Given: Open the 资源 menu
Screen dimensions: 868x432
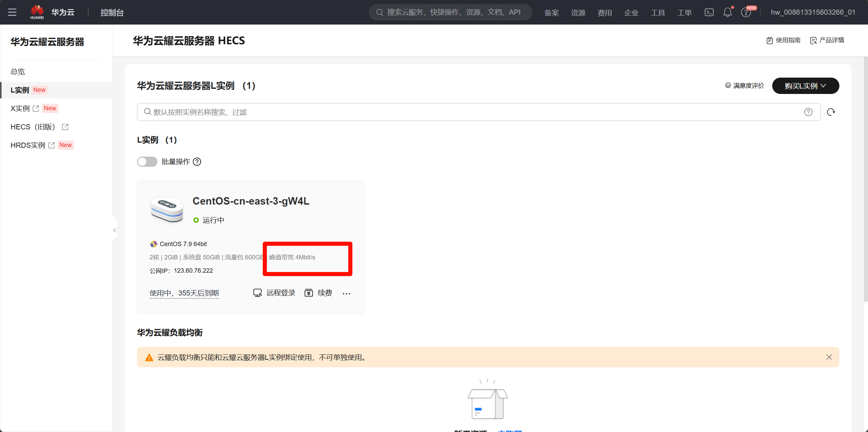Looking at the screenshot, I should click(x=578, y=13).
